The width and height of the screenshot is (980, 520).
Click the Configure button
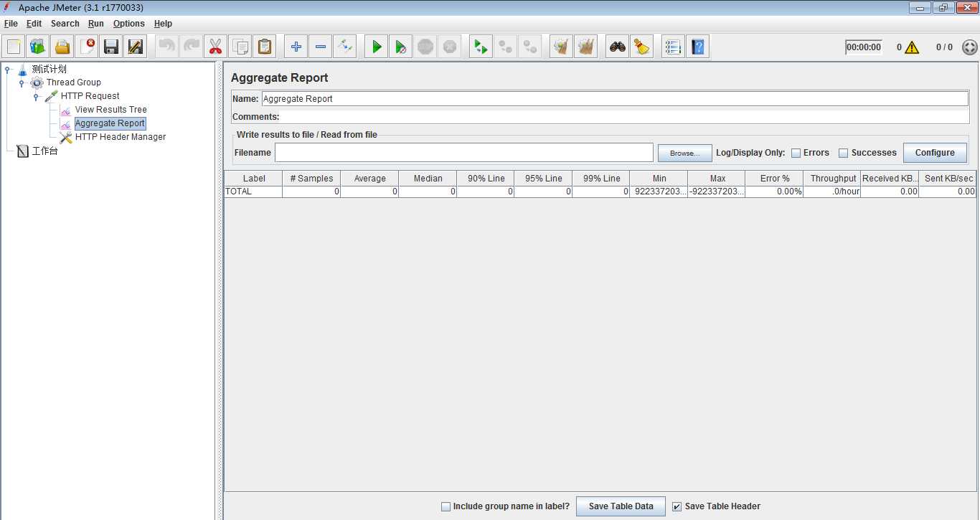click(x=935, y=153)
